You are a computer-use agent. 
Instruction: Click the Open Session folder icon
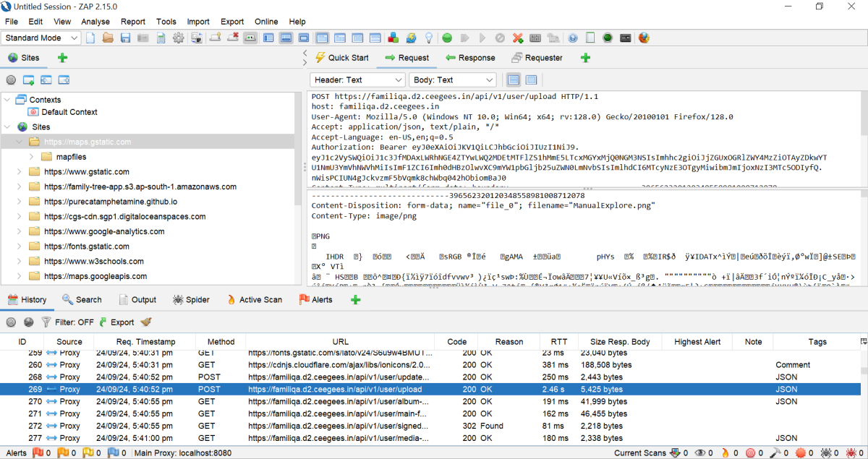click(x=108, y=38)
